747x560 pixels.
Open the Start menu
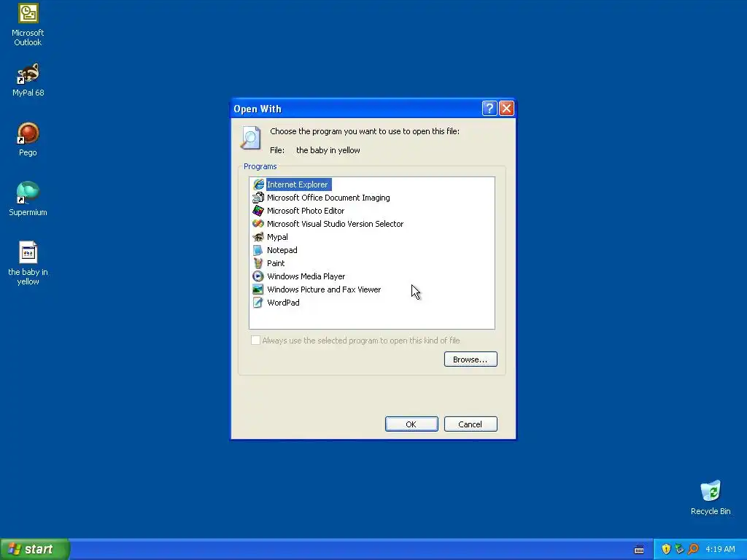point(35,549)
